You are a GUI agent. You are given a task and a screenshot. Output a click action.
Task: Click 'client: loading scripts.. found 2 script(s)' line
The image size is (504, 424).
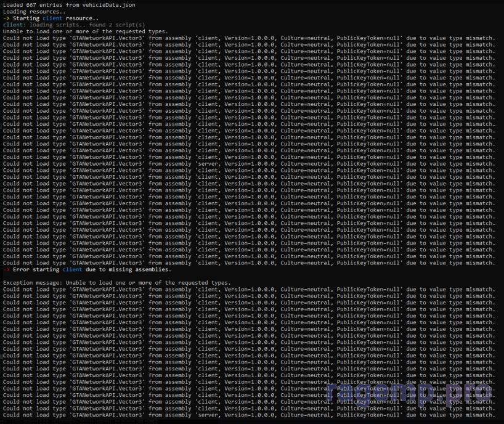tap(74, 25)
